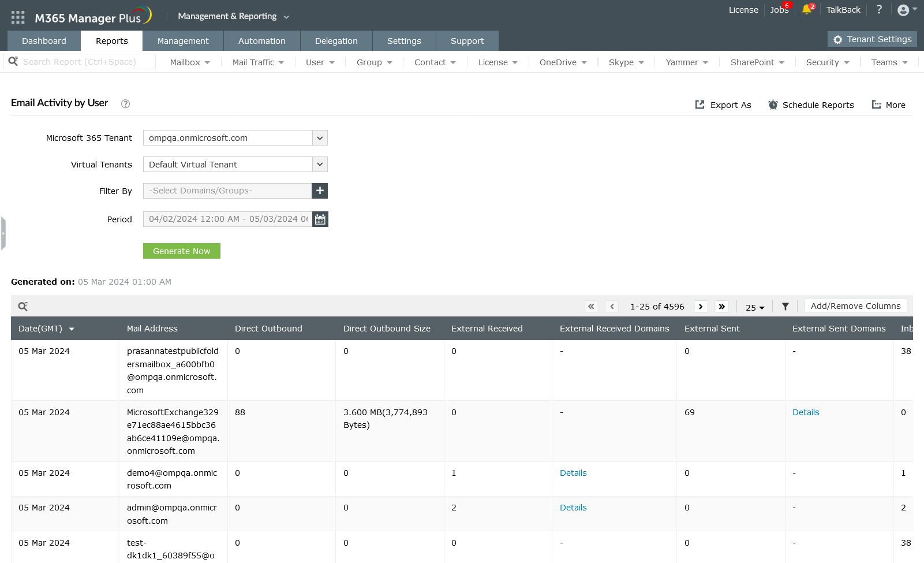Switch to the Dashboard tab
This screenshot has height=563, width=924.
pos(44,41)
